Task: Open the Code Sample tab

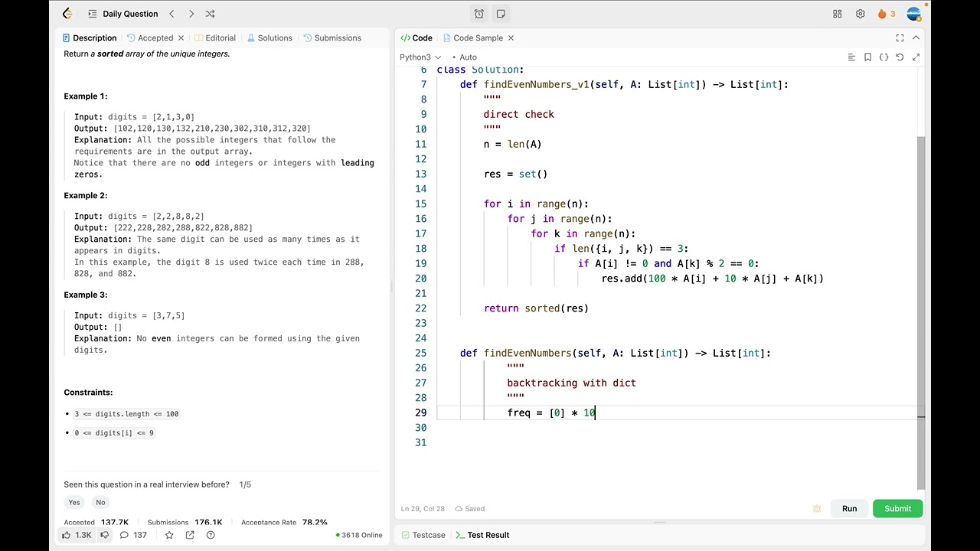Action: [473, 37]
